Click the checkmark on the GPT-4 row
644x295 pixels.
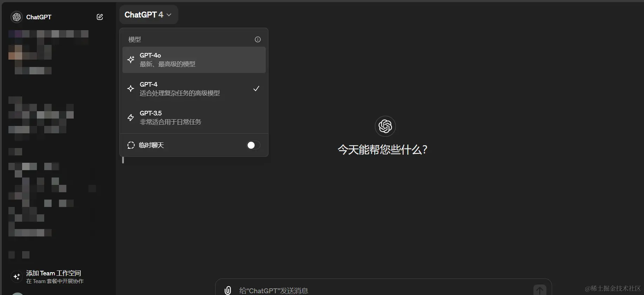coord(256,88)
